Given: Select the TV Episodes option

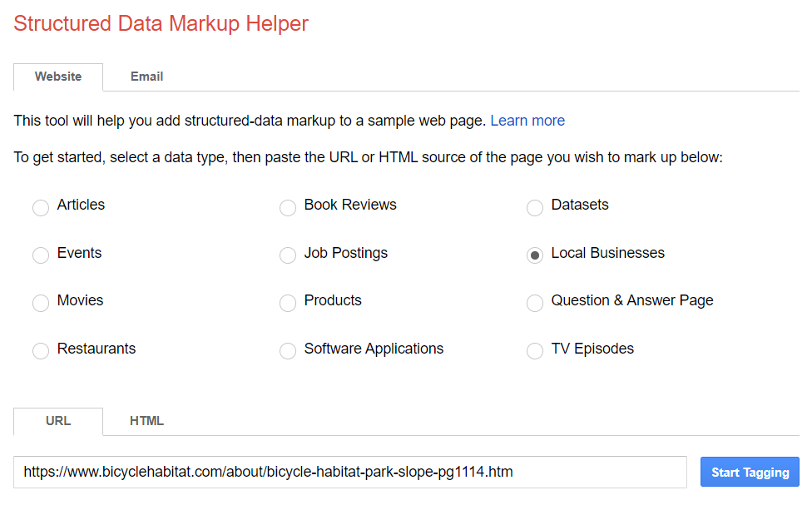Looking at the screenshot, I should point(534,350).
